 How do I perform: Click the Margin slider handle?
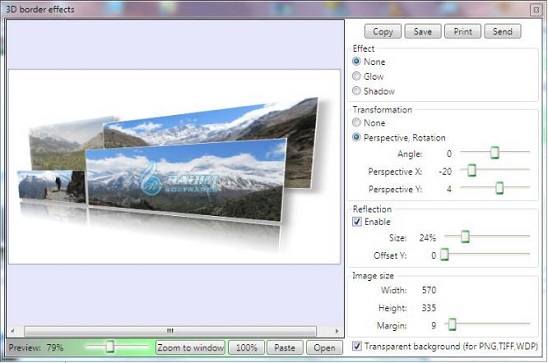click(x=452, y=324)
